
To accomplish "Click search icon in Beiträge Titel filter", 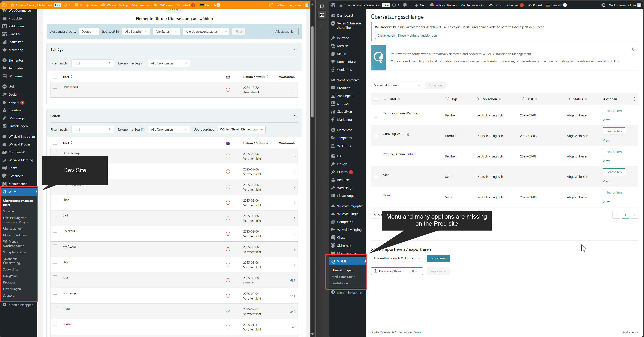I will (111, 63).
